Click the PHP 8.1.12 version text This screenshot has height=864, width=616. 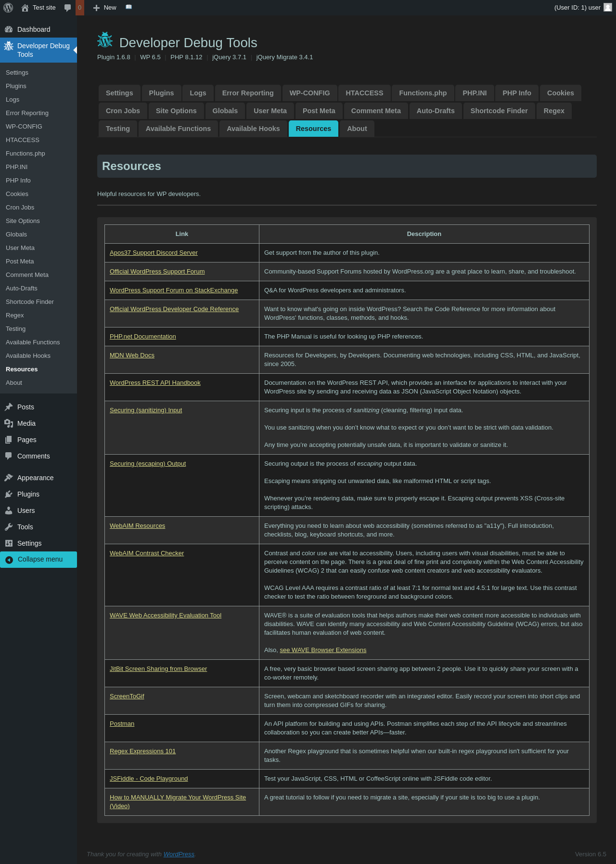click(x=186, y=57)
